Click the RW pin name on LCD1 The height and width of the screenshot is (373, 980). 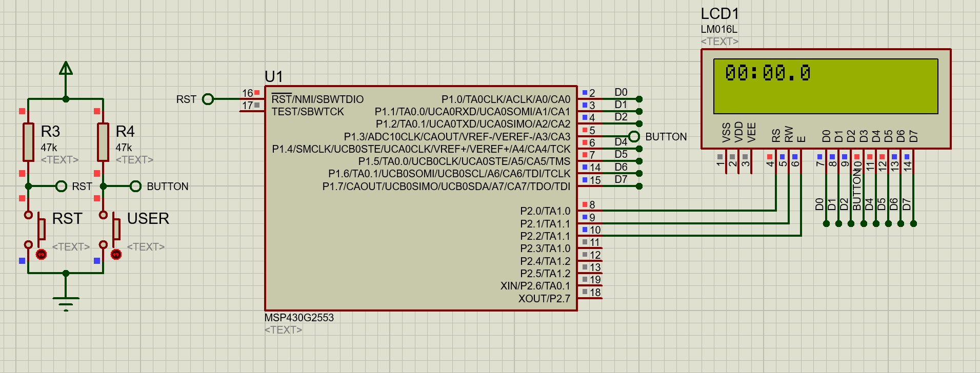point(789,134)
